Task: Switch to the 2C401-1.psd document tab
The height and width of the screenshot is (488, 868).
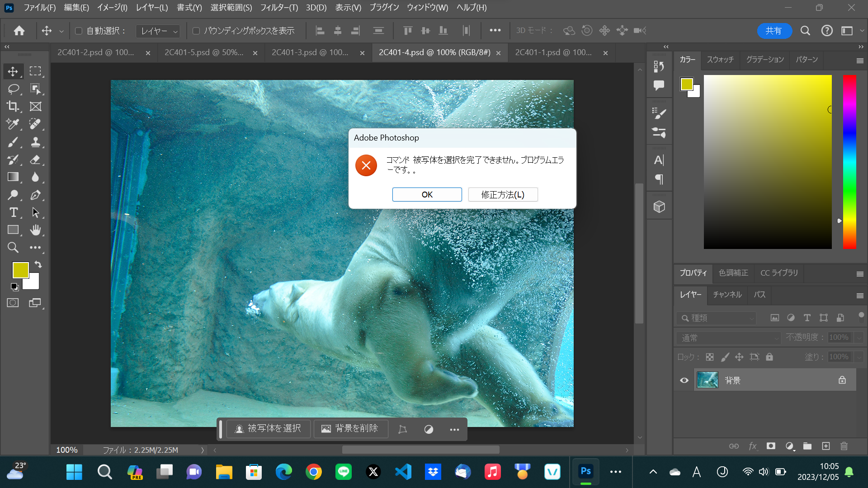Action: coord(552,52)
